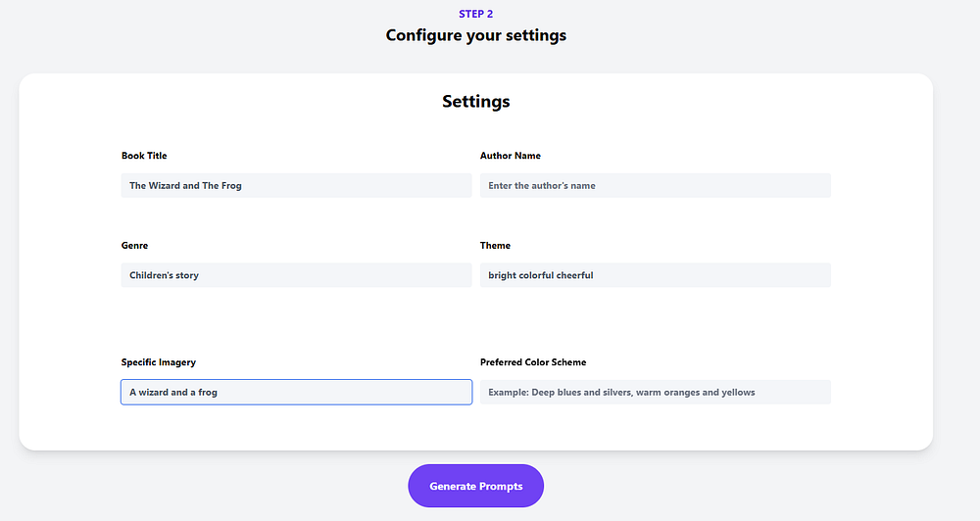This screenshot has width=980, height=521.
Task: Click into the Specific Imagery field
Action: coord(296,392)
